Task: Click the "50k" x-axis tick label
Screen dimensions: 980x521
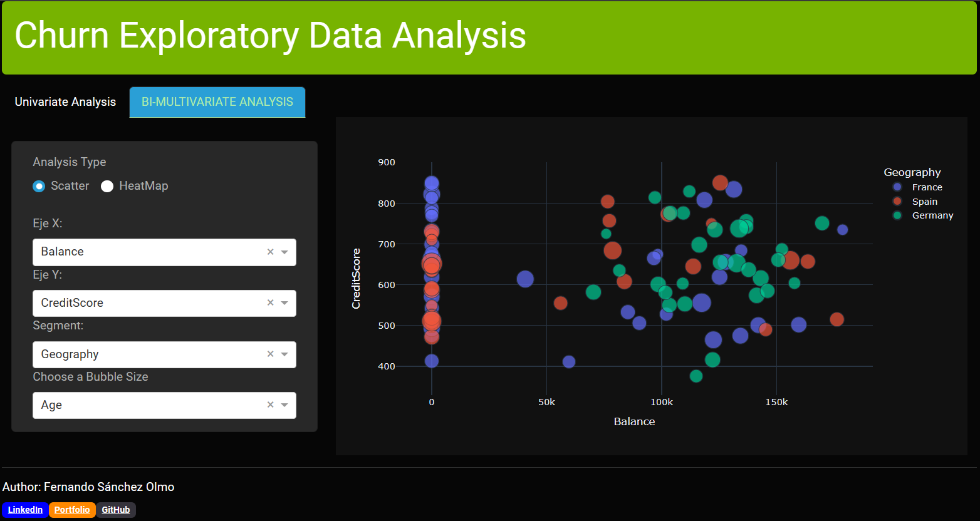Action: [x=546, y=402]
